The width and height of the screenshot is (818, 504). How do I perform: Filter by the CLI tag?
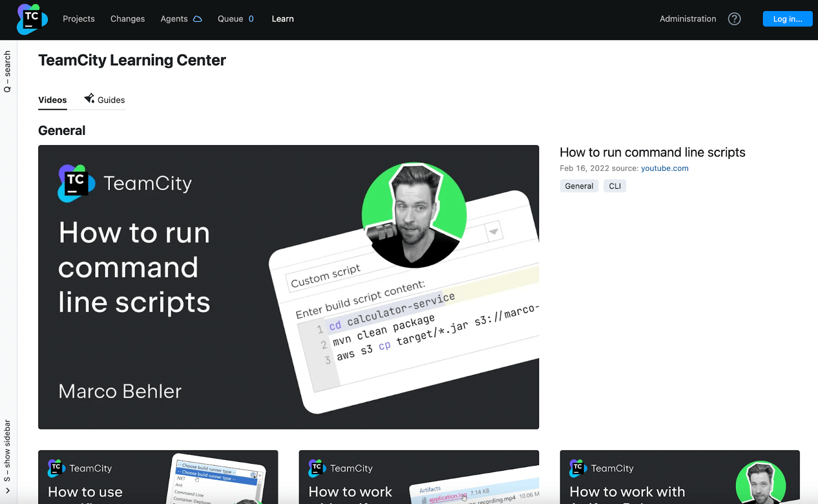[615, 186]
